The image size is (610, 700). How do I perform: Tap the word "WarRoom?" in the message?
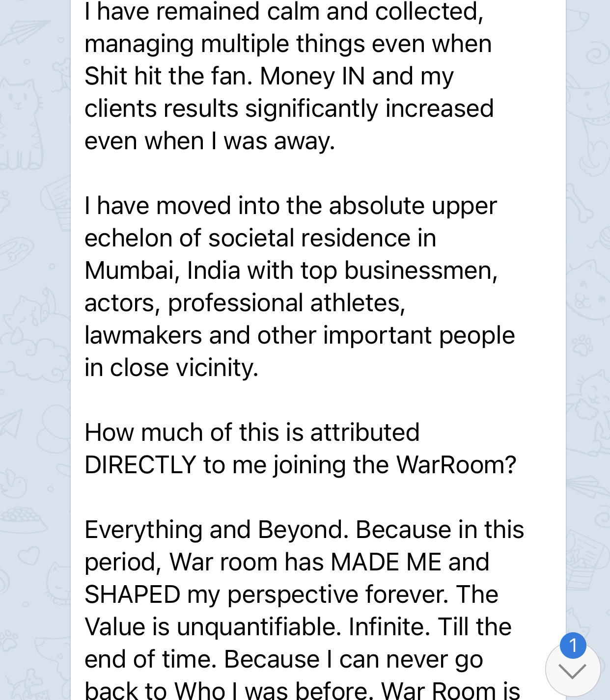coord(456,465)
